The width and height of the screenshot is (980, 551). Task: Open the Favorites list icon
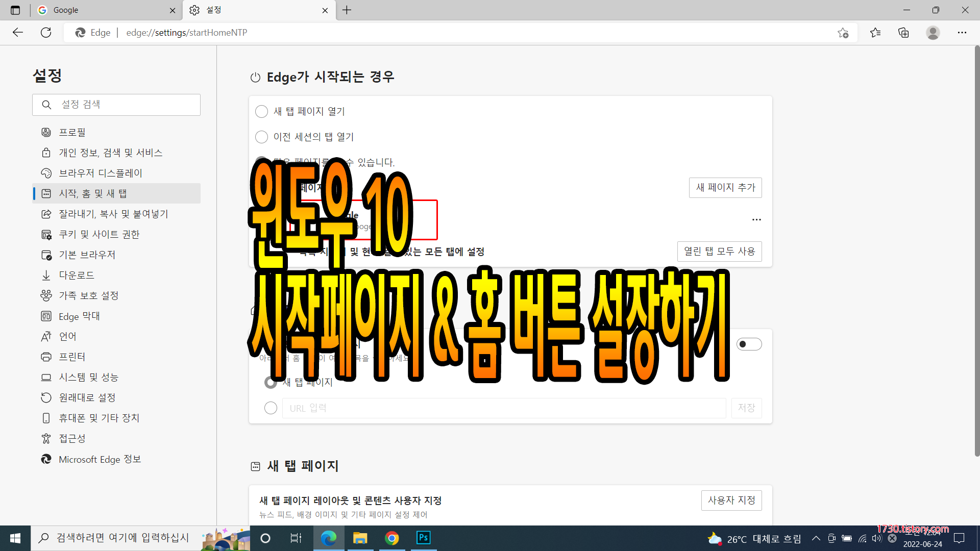tap(875, 33)
